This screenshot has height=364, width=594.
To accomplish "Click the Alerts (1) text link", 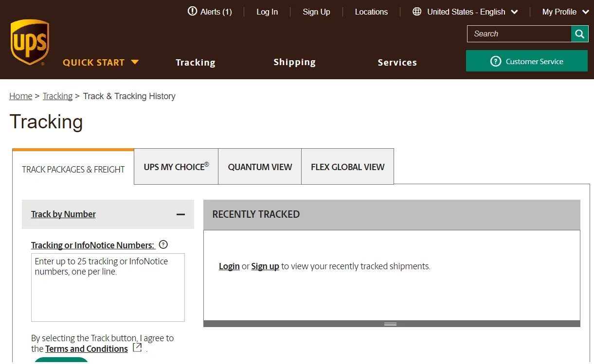I will click(216, 12).
